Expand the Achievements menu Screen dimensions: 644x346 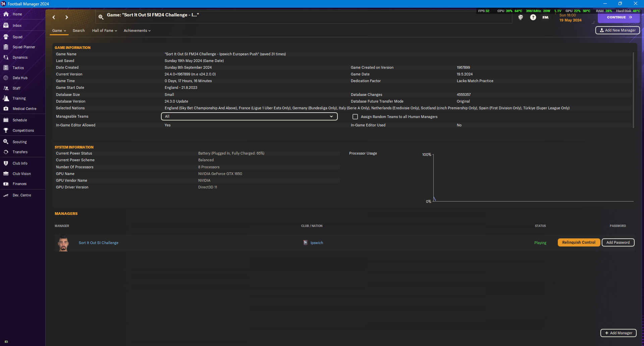pyautogui.click(x=137, y=31)
